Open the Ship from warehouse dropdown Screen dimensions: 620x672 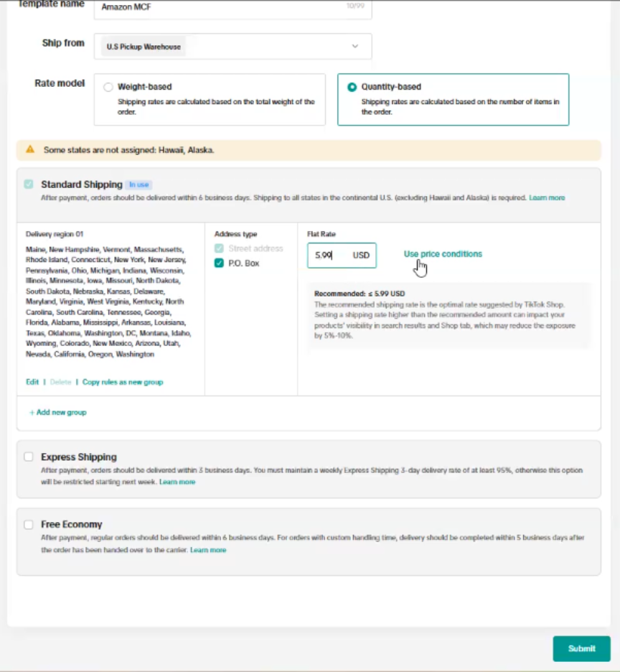pos(232,47)
